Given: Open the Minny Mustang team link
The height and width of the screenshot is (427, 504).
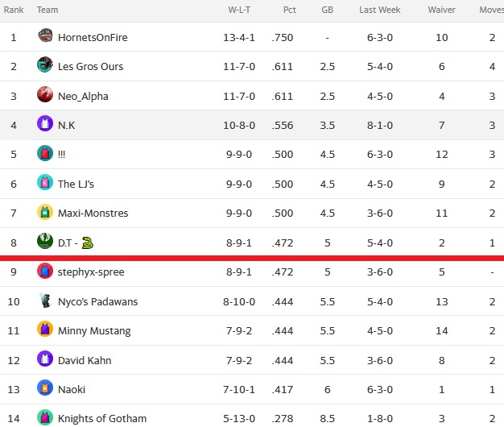Looking at the screenshot, I should 94,331.
